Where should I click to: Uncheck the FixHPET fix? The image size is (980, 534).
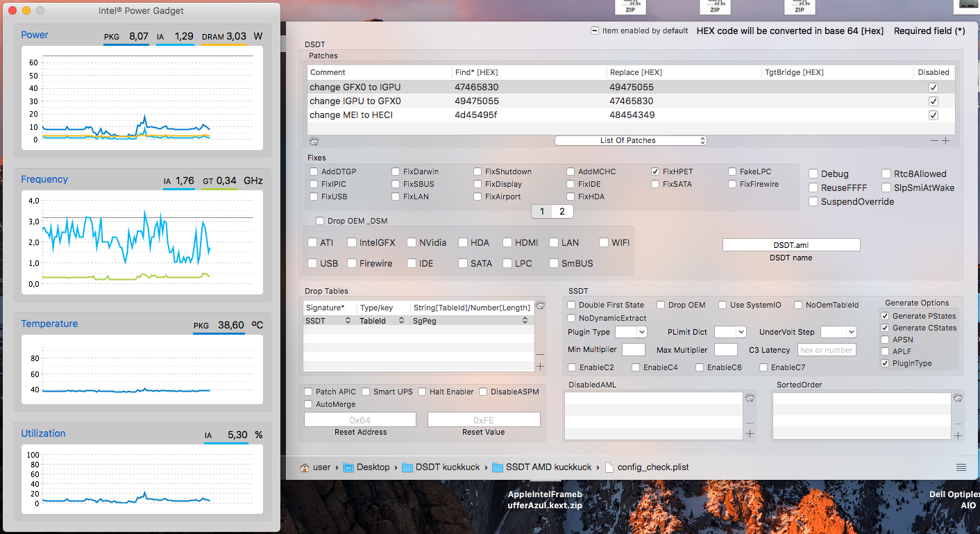tap(655, 172)
